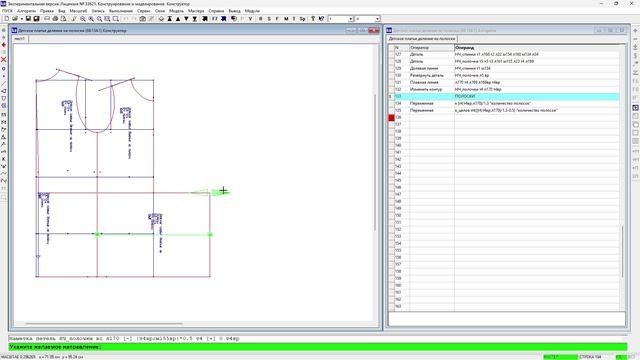Image resolution: width=640 pixels, height=360 pixels.
Task: Click the context help question-arrow icon
Action: pos(321,18)
